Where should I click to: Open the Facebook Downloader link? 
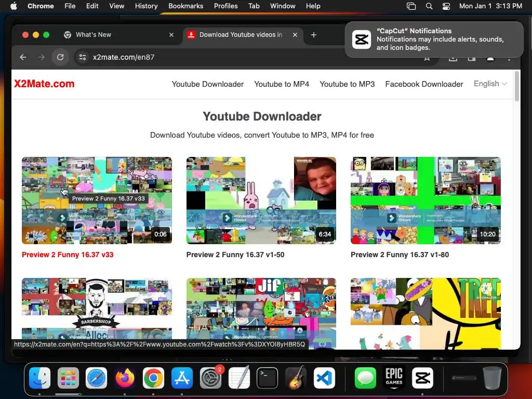coord(424,84)
